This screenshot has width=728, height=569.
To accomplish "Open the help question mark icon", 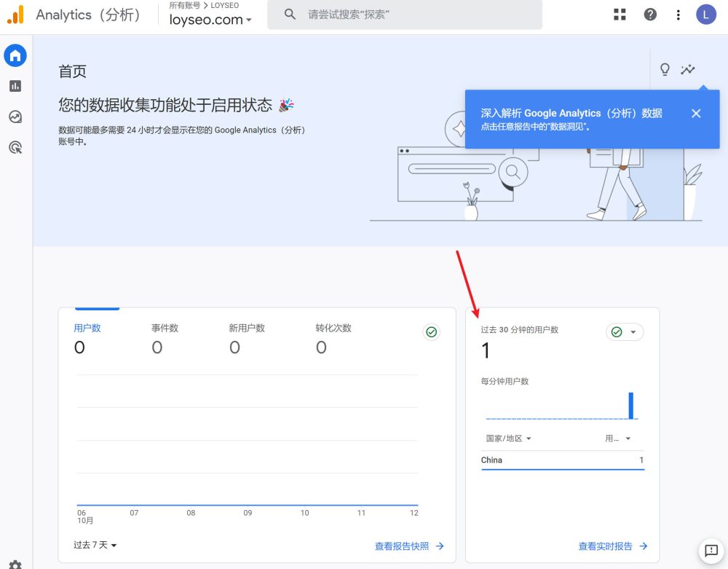I will 650,15.
